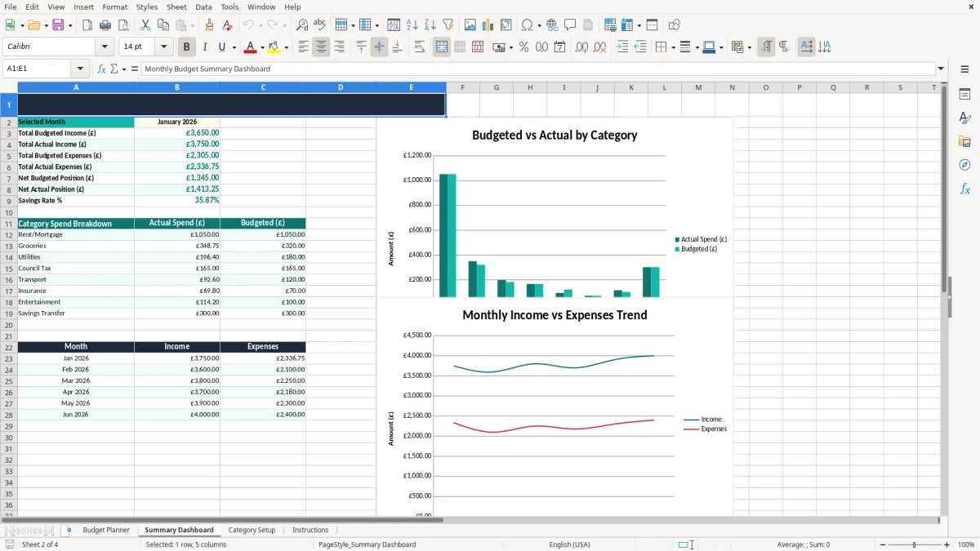Image resolution: width=980 pixels, height=551 pixels.
Task: Toggle Bold formatting
Action: point(187,47)
